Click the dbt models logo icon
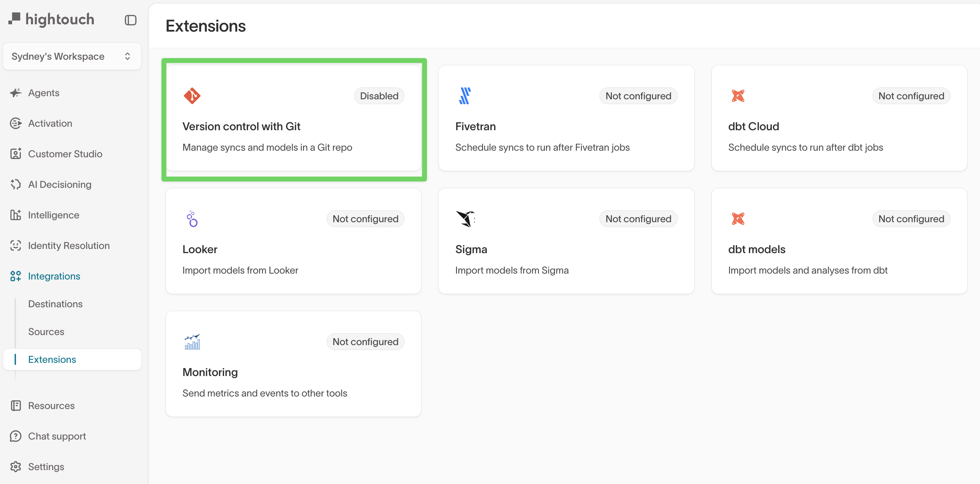The width and height of the screenshot is (980, 484). click(738, 219)
